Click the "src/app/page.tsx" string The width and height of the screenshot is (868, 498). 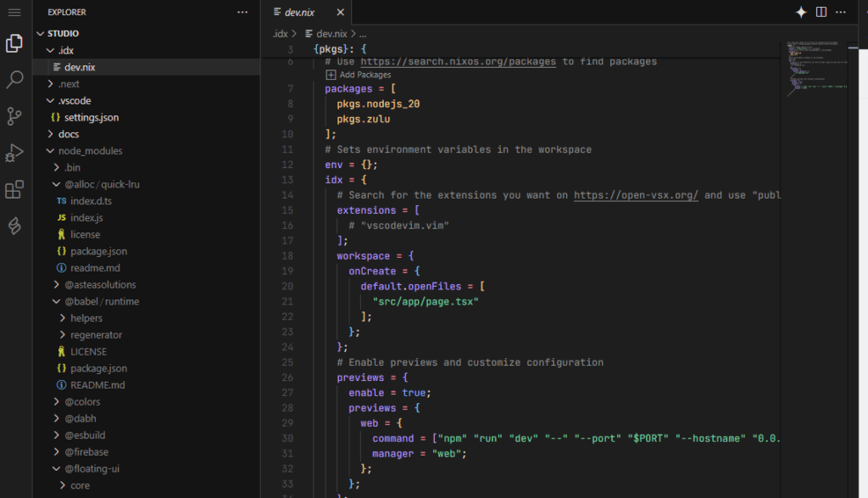pos(426,301)
